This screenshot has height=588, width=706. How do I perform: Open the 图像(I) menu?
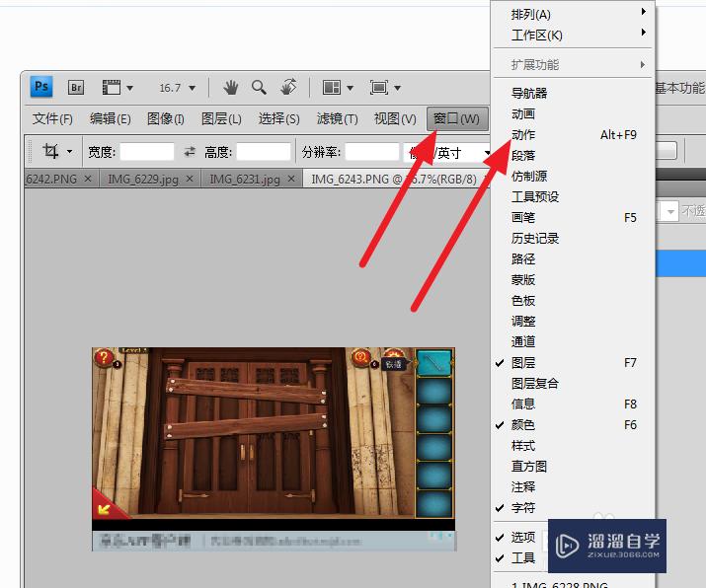point(166,118)
